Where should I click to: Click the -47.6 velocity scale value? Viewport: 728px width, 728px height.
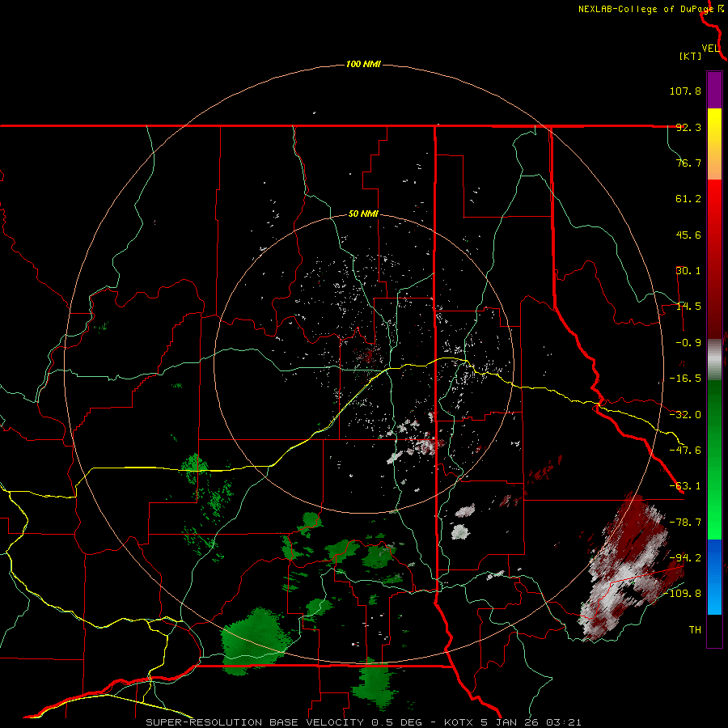pos(685,451)
